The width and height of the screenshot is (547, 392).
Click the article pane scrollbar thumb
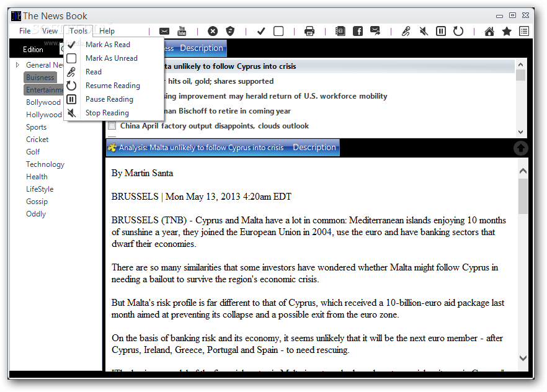tap(523, 196)
